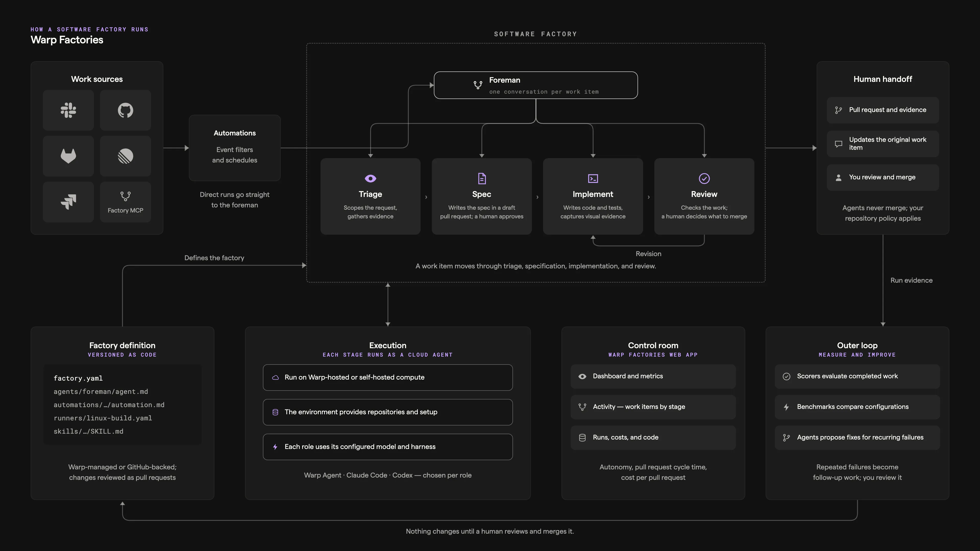Click the branch icon beside Agents propose fixes
This screenshot has height=551, width=980.
point(787,438)
